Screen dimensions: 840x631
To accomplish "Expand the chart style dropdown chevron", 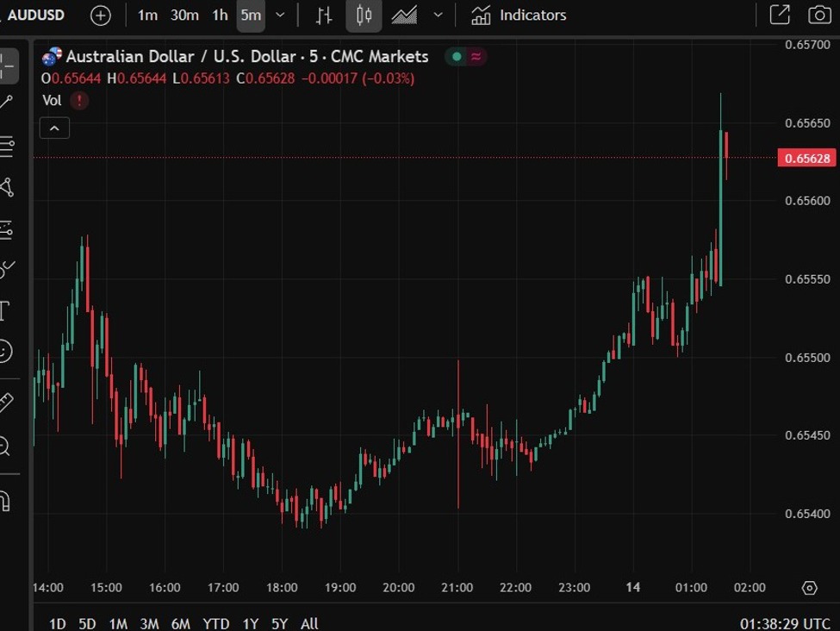I will click(x=438, y=16).
